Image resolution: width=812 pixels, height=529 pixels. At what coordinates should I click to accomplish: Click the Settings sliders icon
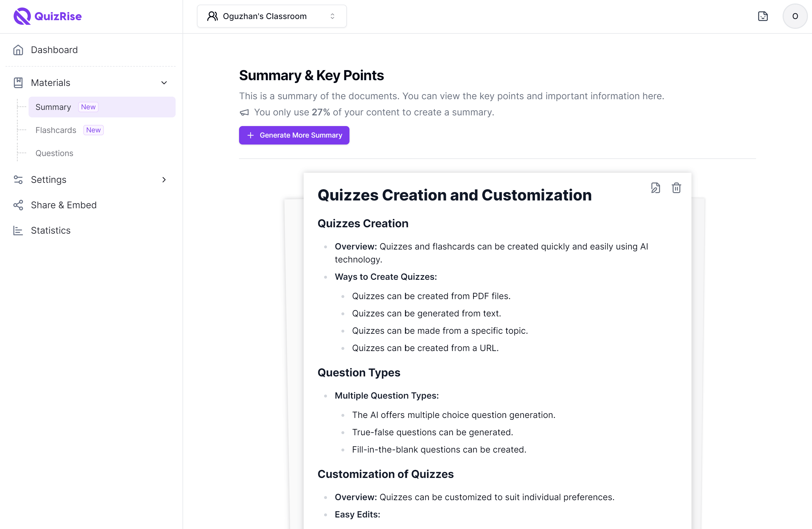(18, 179)
